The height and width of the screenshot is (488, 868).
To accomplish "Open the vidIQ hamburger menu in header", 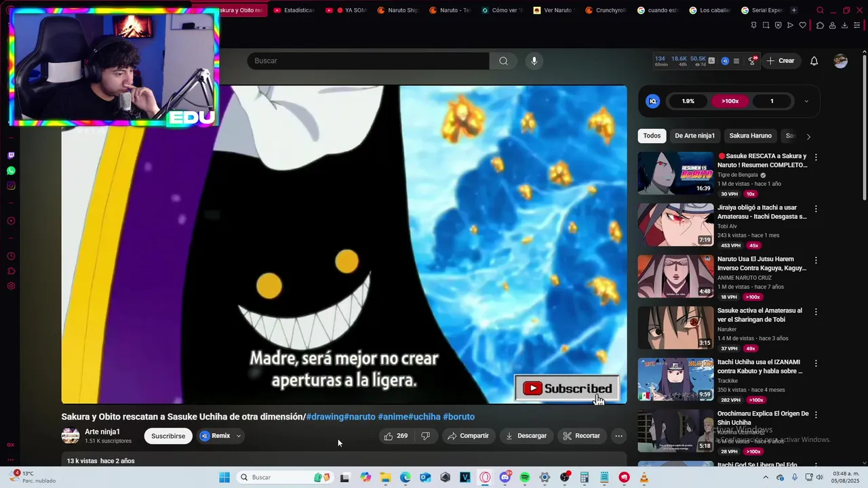I will click(736, 61).
